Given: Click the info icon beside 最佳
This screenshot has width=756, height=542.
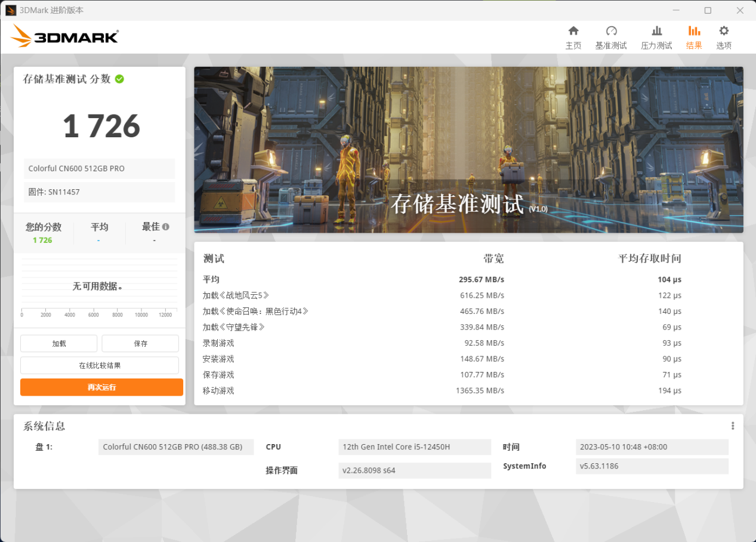Looking at the screenshot, I should (166, 227).
